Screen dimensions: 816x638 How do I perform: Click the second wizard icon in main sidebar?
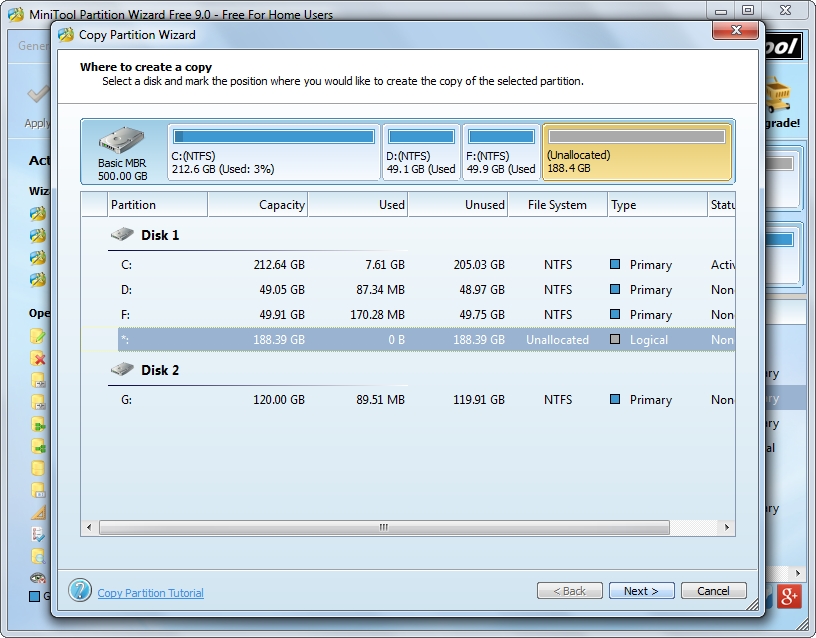click(37, 236)
